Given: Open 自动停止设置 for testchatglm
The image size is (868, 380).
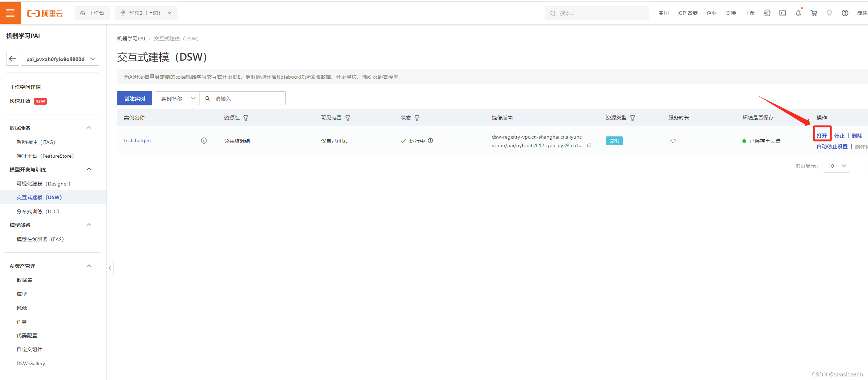Looking at the screenshot, I should click(832, 147).
